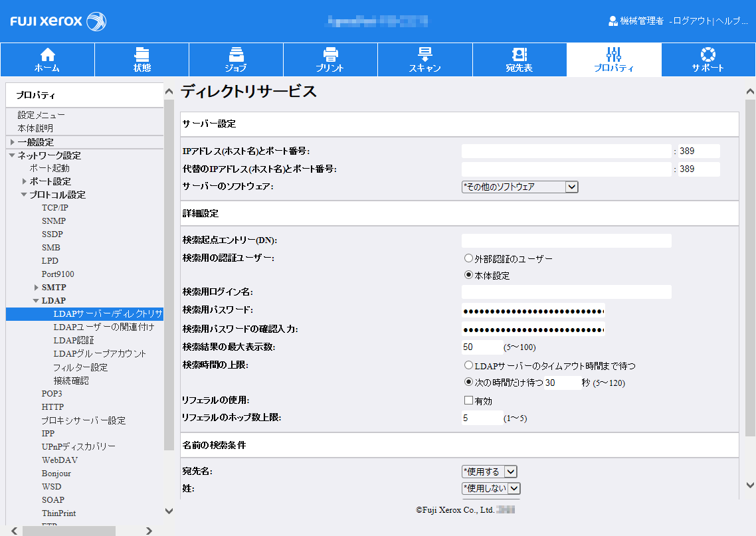Viewport: 756px width, 536px height.
Task: Select the プロパティ (Properties) tab
Action: (x=614, y=60)
